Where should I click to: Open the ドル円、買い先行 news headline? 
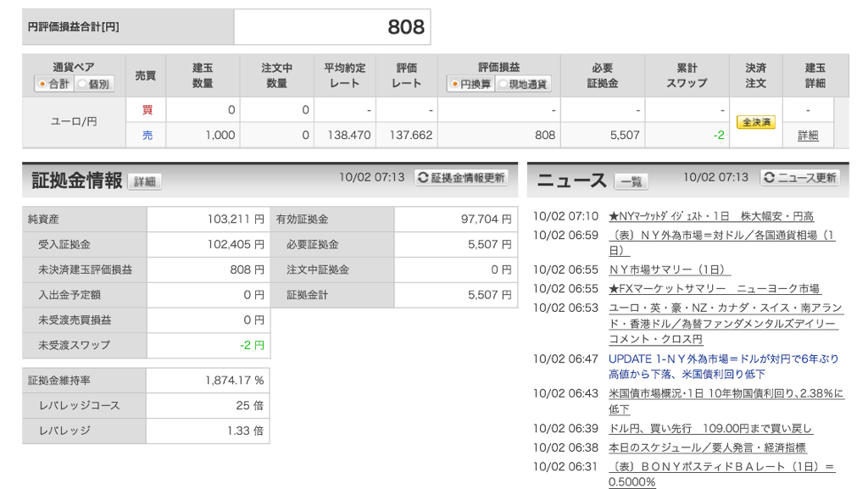[710, 428]
